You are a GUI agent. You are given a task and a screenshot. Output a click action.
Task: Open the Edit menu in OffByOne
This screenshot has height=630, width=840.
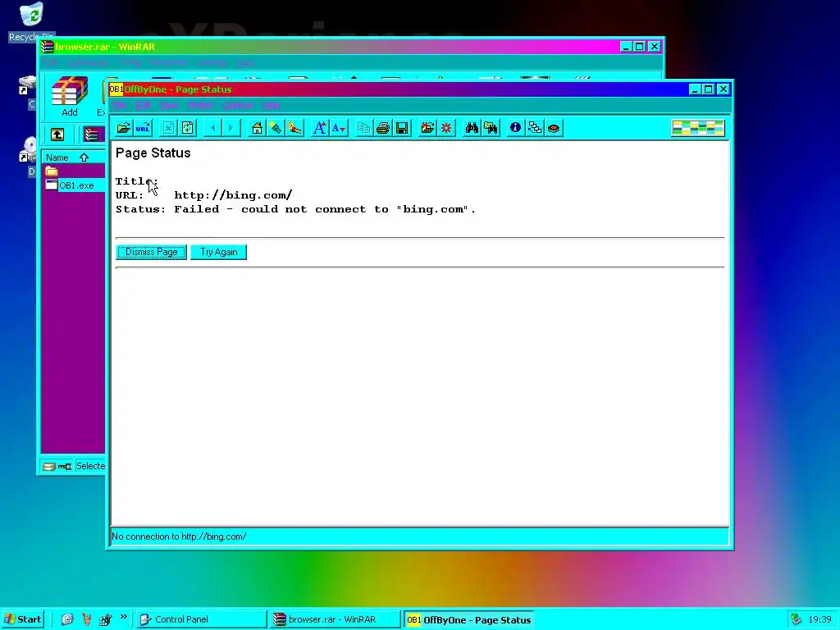pyautogui.click(x=143, y=106)
